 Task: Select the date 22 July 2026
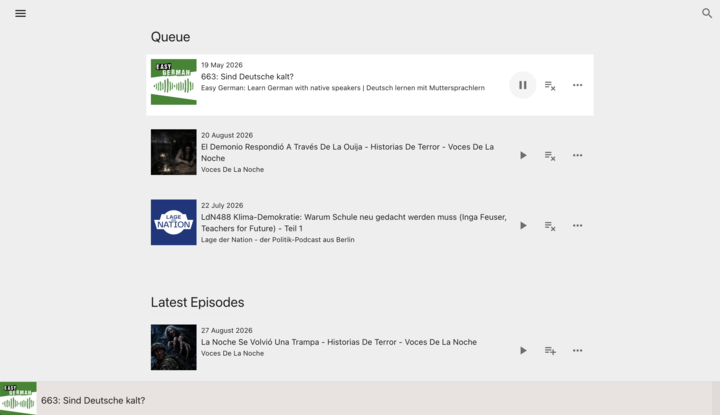click(222, 206)
